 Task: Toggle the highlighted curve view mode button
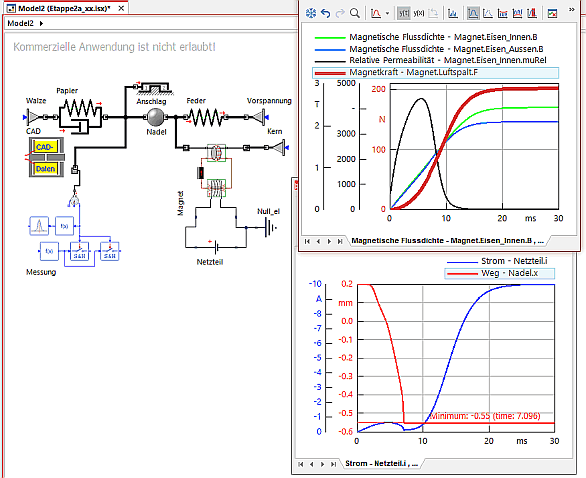pos(473,13)
